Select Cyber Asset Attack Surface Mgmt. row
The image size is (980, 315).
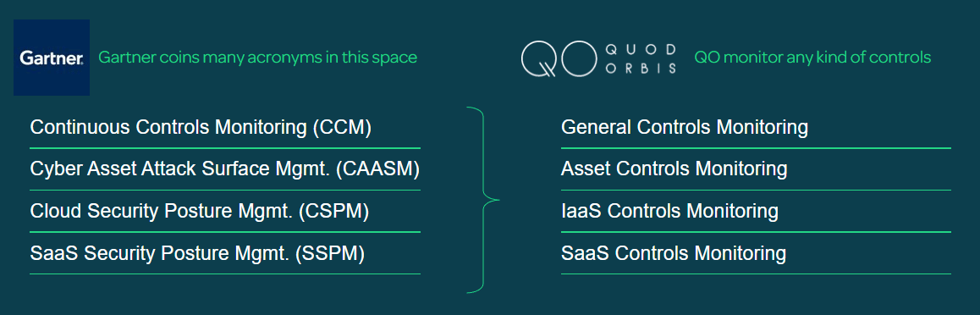click(x=225, y=169)
